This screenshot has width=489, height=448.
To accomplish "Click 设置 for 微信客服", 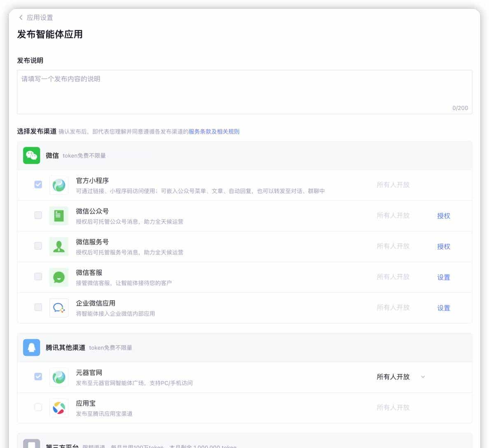I will (444, 277).
